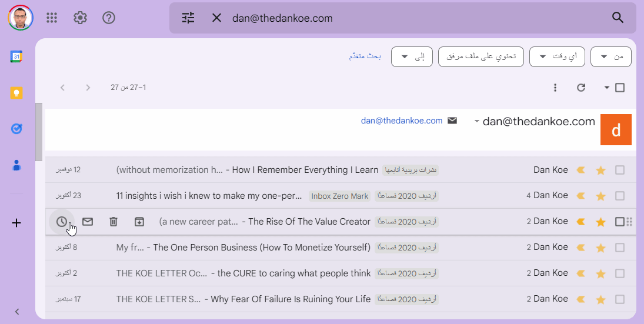
Task: Open Google Calendar from side panel
Action: (x=16, y=56)
